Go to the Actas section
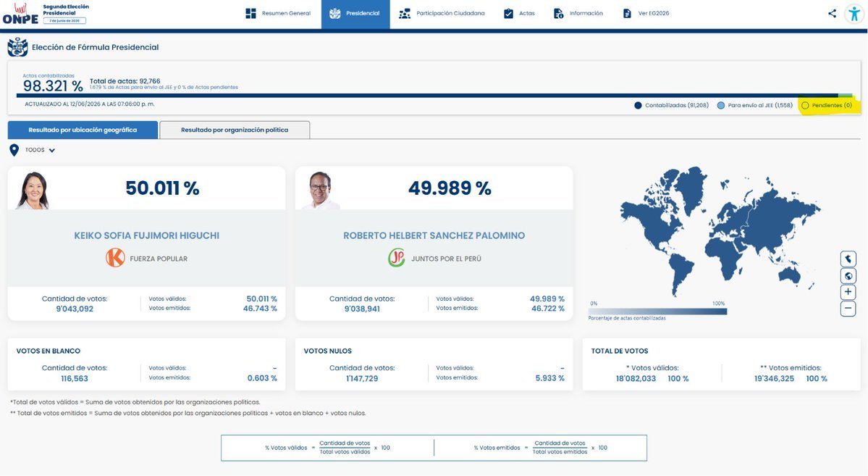 (519, 13)
